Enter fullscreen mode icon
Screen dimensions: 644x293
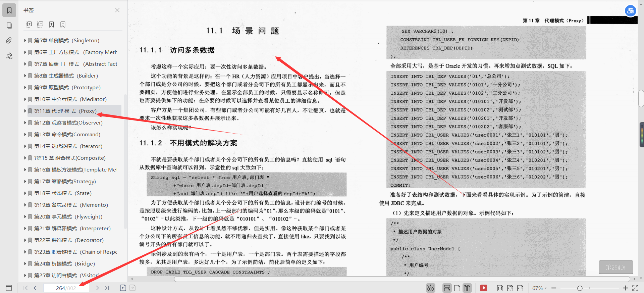pos(635,288)
